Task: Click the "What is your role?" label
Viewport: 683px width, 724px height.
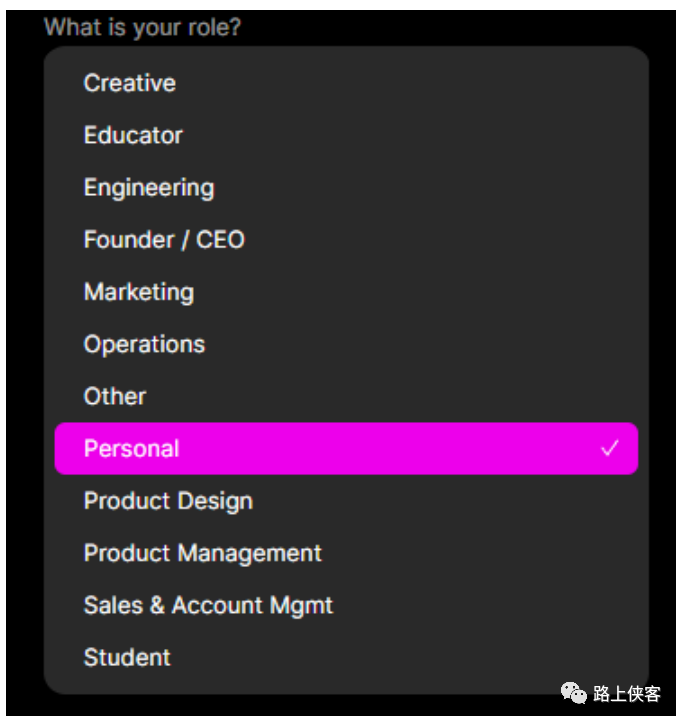Action: point(142,27)
